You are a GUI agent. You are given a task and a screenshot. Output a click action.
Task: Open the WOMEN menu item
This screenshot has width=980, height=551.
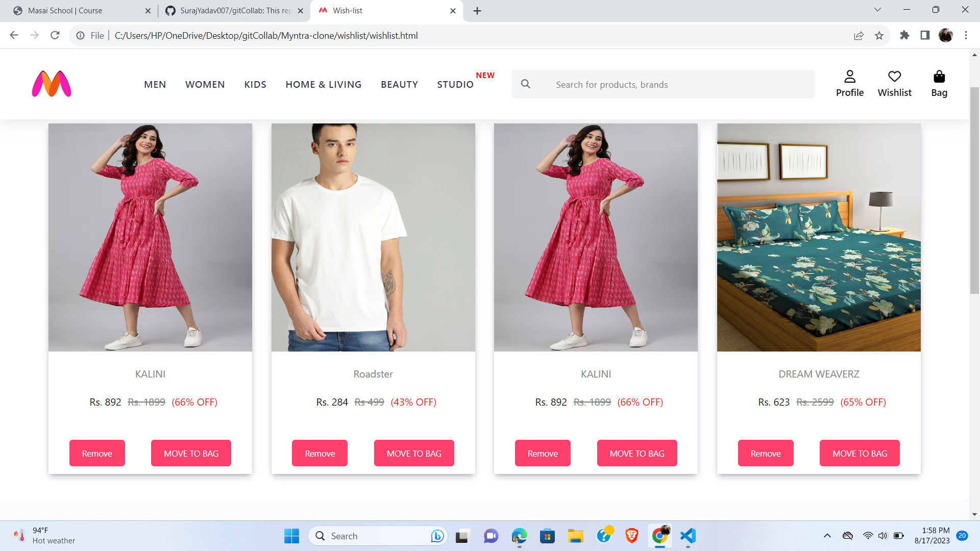[205, 84]
